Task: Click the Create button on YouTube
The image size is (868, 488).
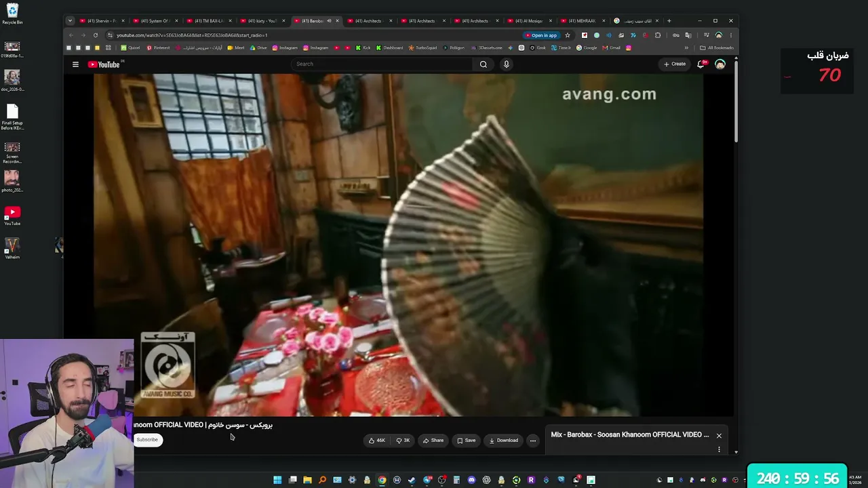Action: (675, 64)
